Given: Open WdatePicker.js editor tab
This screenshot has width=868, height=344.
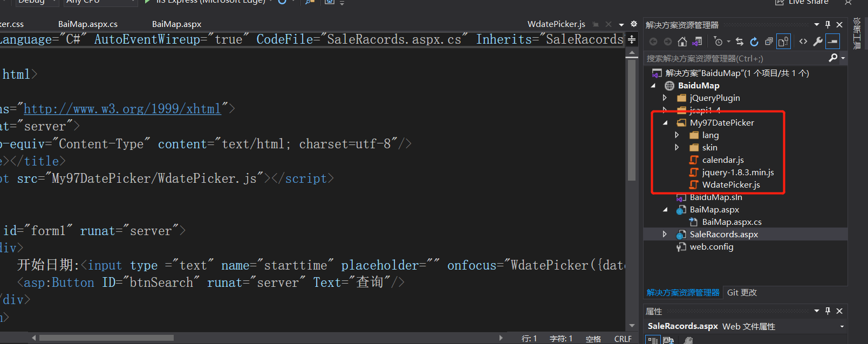Looking at the screenshot, I should click(x=556, y=24).
